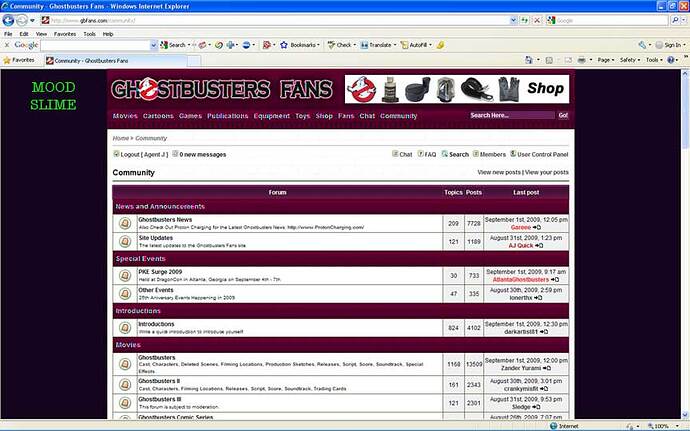Click the Home breadcrumb link

tap(121, 138)
